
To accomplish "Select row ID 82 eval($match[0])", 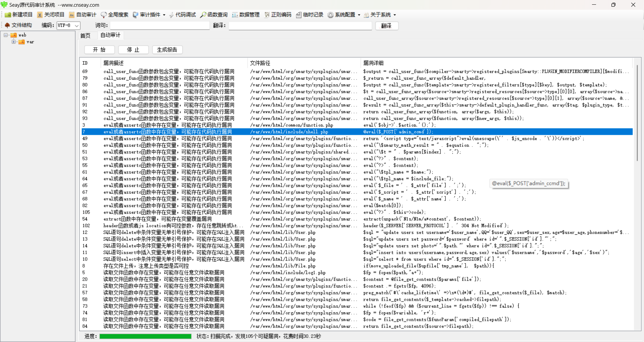I will [x=357, y=206].
